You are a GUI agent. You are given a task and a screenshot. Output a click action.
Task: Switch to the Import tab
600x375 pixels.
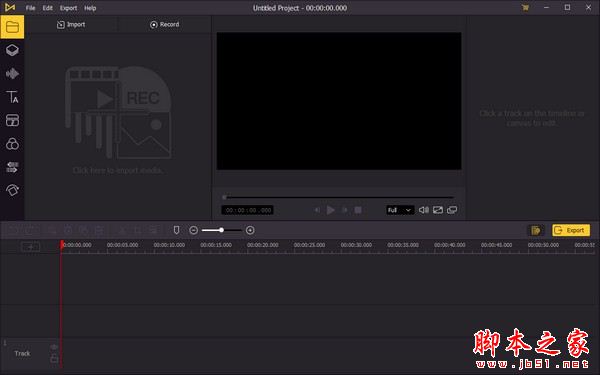point(71,24)
